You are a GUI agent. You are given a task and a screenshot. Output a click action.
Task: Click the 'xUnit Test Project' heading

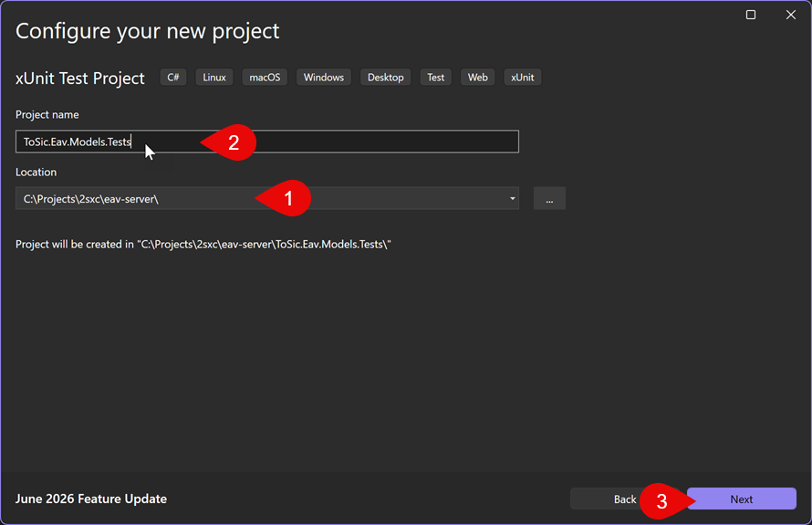80,79
